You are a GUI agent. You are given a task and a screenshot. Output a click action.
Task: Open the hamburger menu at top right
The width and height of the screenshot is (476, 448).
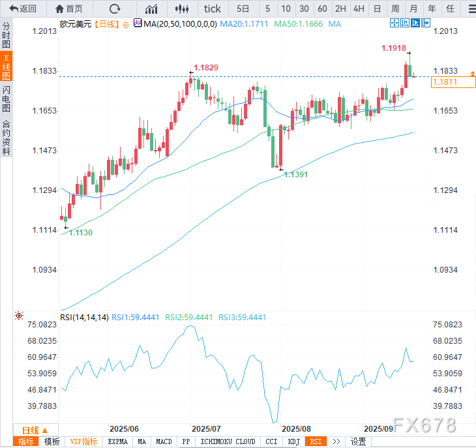pos(468,8)
